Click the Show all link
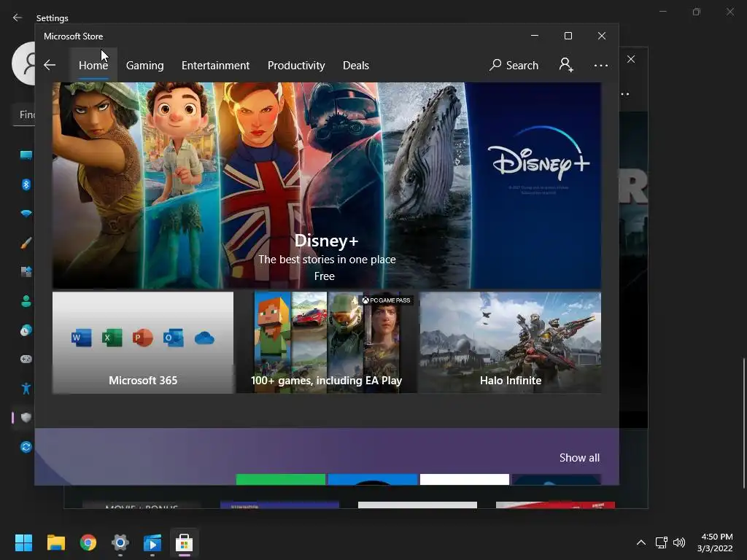This screenshot has width=747, height=560. (579, 458)
